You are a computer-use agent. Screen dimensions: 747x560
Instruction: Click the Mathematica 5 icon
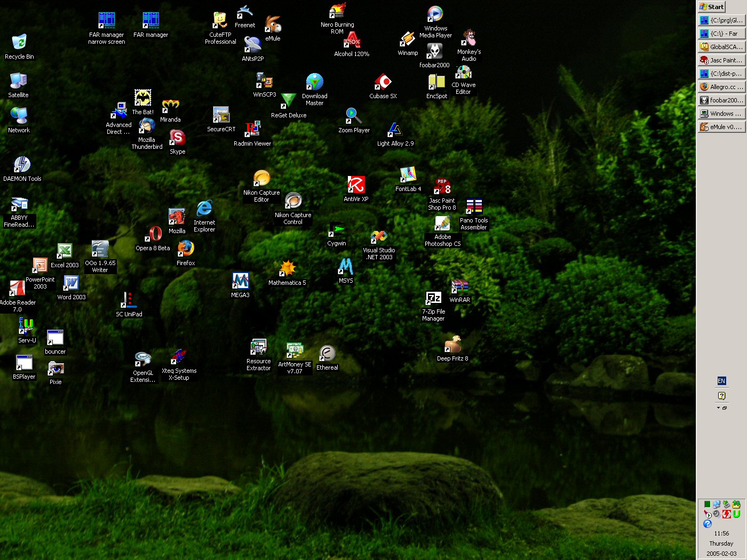tap(287, 269)
